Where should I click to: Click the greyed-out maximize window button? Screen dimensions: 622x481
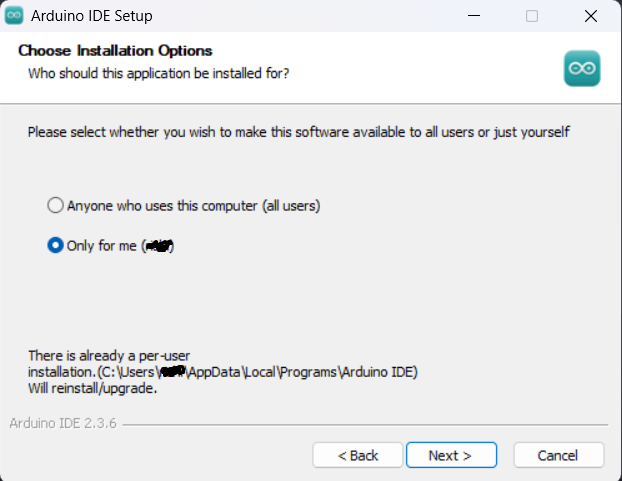coord(532,17)
